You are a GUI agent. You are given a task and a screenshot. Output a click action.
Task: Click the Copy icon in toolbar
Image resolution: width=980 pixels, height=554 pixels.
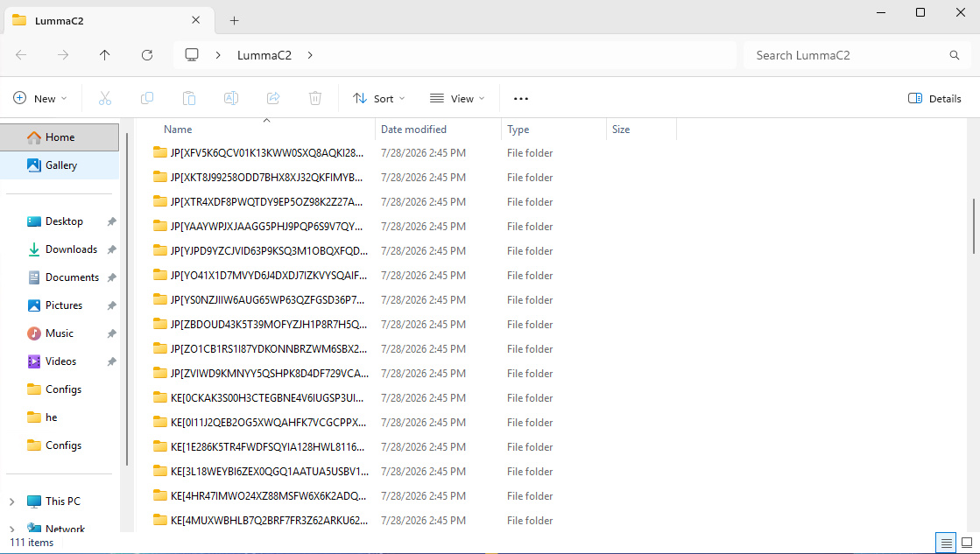147,98
